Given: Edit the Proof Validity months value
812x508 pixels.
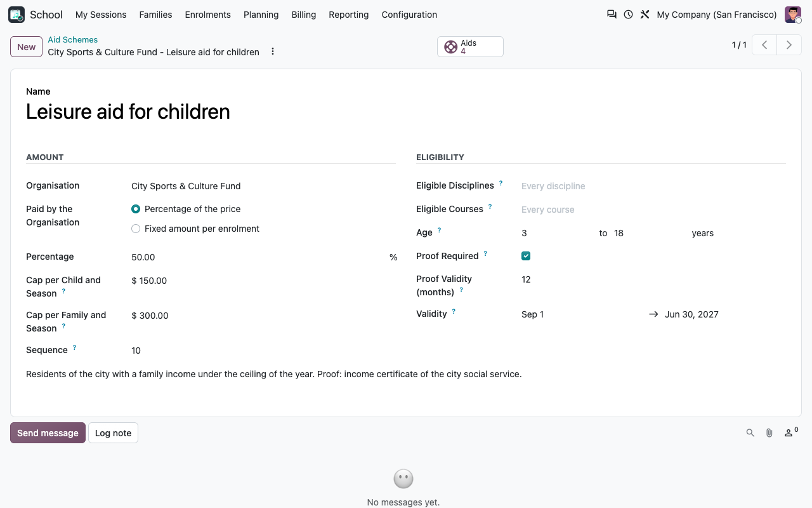Looking at the screenshot, I should coord(653,279).
